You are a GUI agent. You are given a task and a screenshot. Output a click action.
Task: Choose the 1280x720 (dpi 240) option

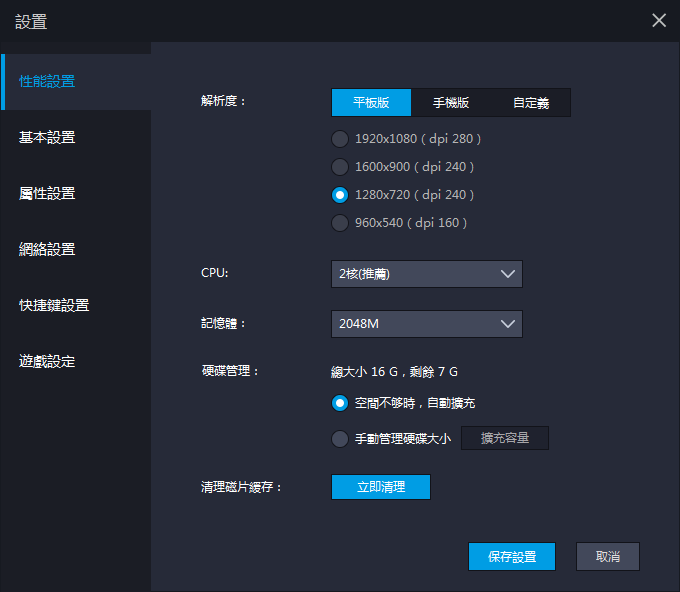(x=340, y=195)
